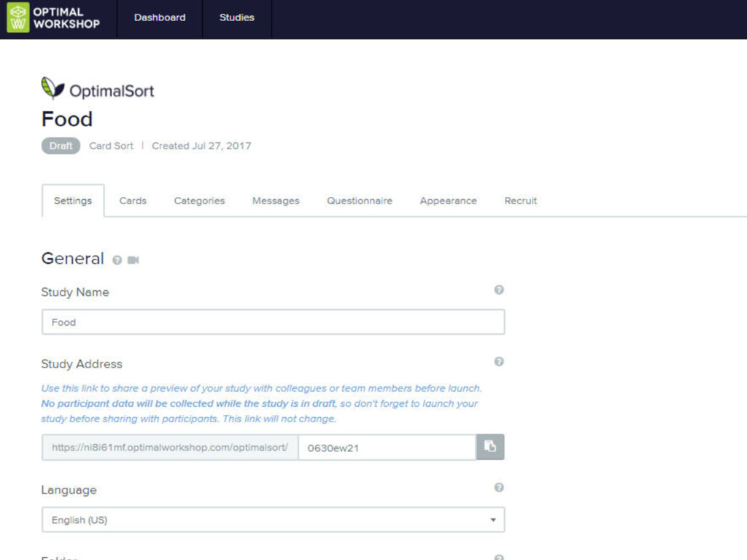Click the Study Address help icon
The width and height of the screenshot is (747, 560).
499,362
